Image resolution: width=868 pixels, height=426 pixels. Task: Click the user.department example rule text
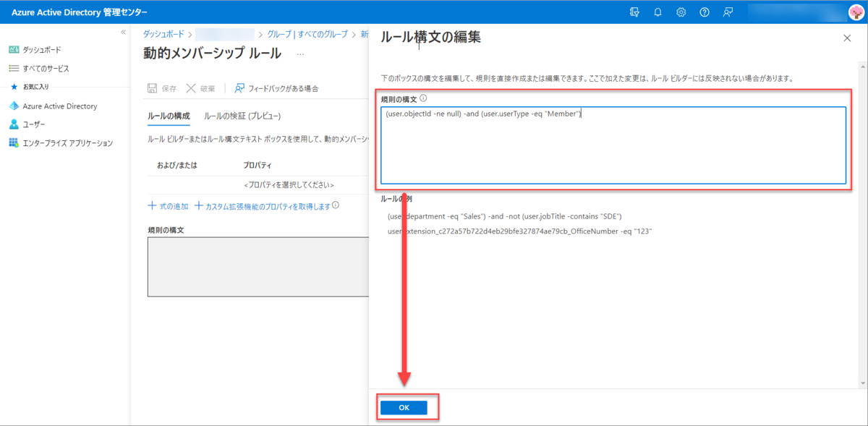504,216
